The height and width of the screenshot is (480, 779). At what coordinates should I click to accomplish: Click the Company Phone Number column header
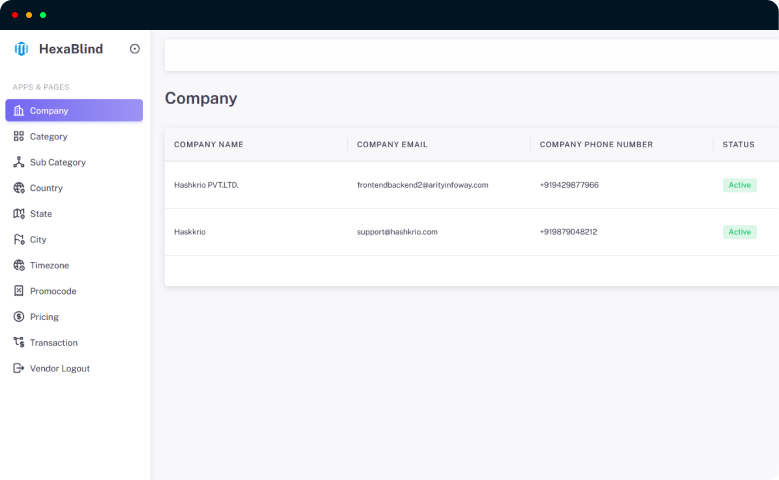point(596,145)
